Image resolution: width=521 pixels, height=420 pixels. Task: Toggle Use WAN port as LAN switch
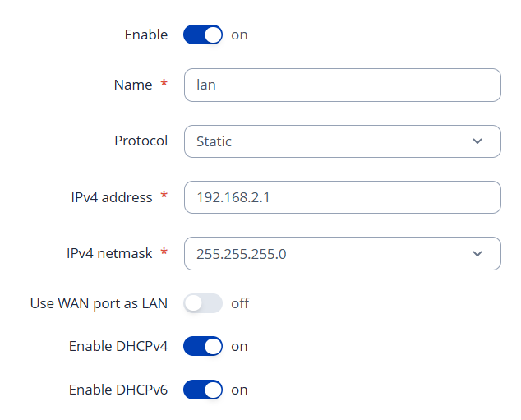(203, 303)
